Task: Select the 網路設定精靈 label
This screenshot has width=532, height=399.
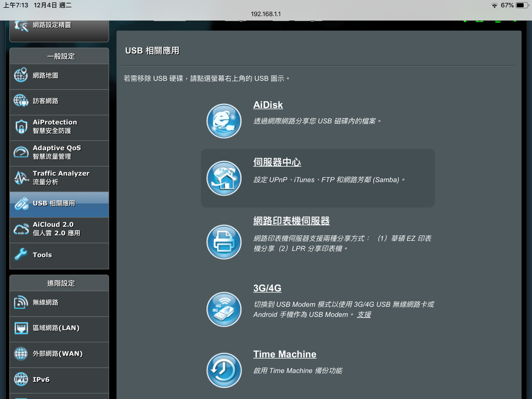Action: pyautogui.click(x=52, y=25)
